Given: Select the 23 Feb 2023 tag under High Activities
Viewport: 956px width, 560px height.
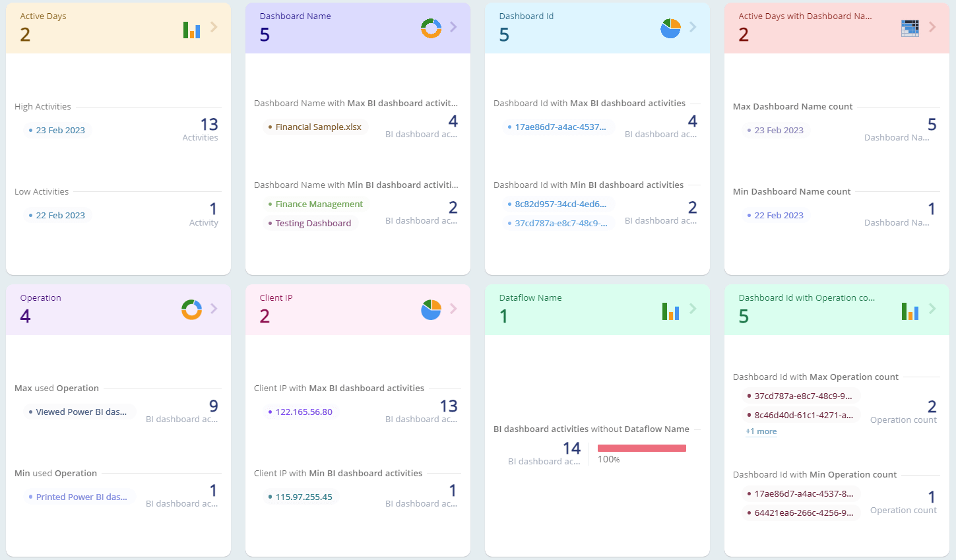Looking at the screenshot, I should 58,130.
